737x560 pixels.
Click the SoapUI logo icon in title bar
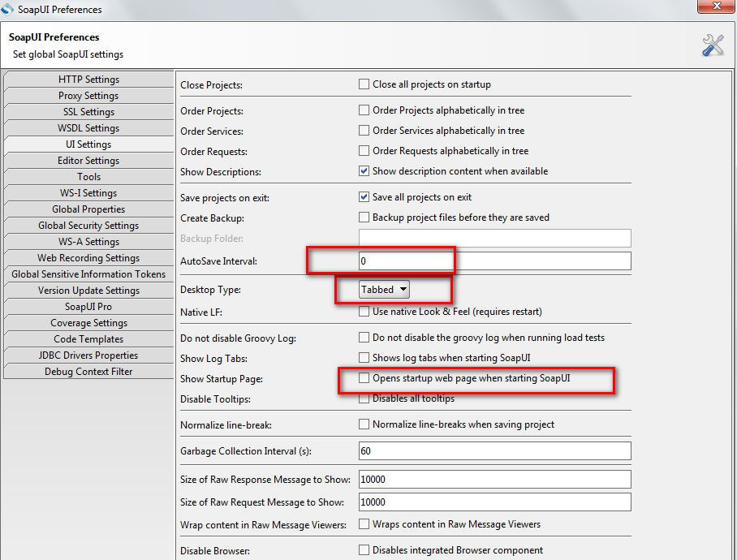(7, 8)
